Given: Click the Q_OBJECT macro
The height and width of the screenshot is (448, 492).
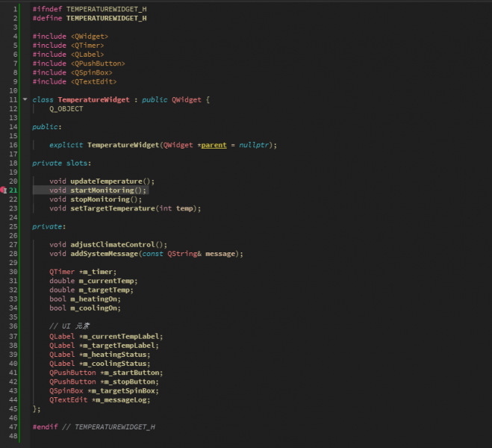Looking at the screenshot, I should tap(66, 108).
